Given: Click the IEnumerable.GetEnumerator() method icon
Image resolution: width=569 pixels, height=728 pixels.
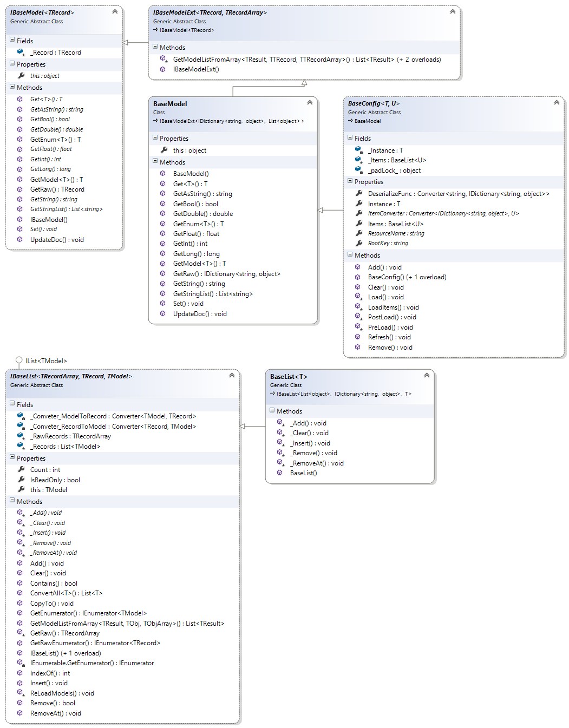Looking at the screenshot, I should click(20, 663).
